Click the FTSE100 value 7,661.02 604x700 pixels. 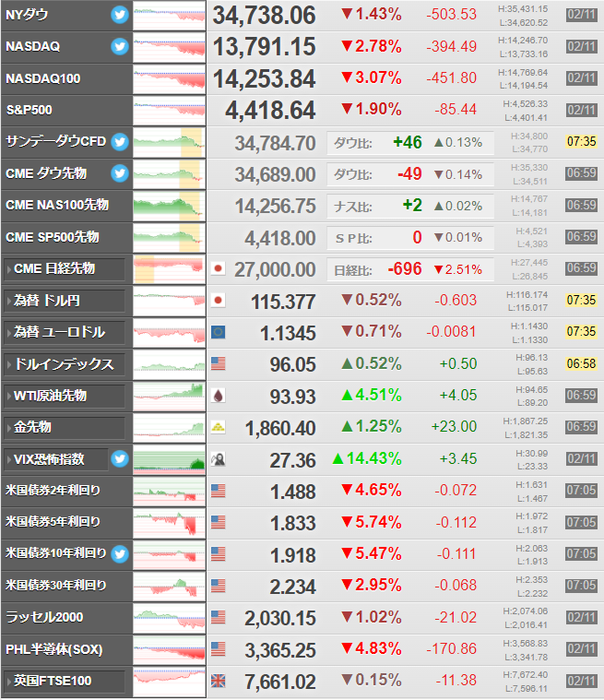click(x=280, y=682)
